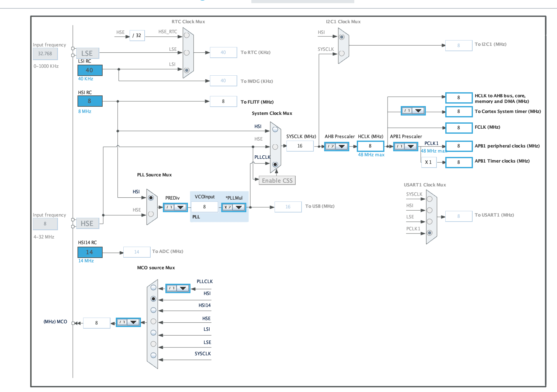Select HSE as System Clock Mux source

point(275,146)
